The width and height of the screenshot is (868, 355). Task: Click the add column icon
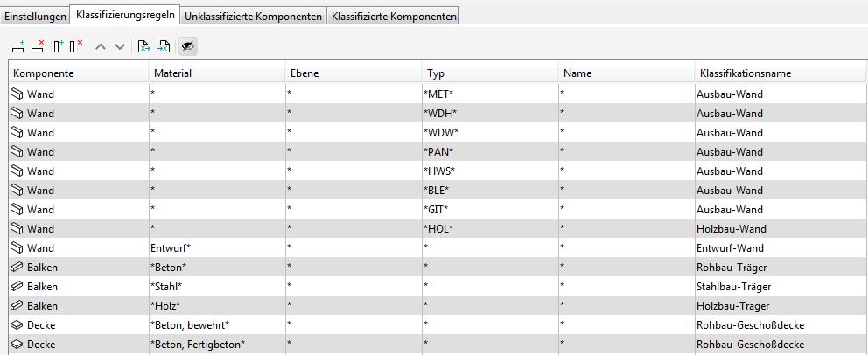tap(58, 46)
